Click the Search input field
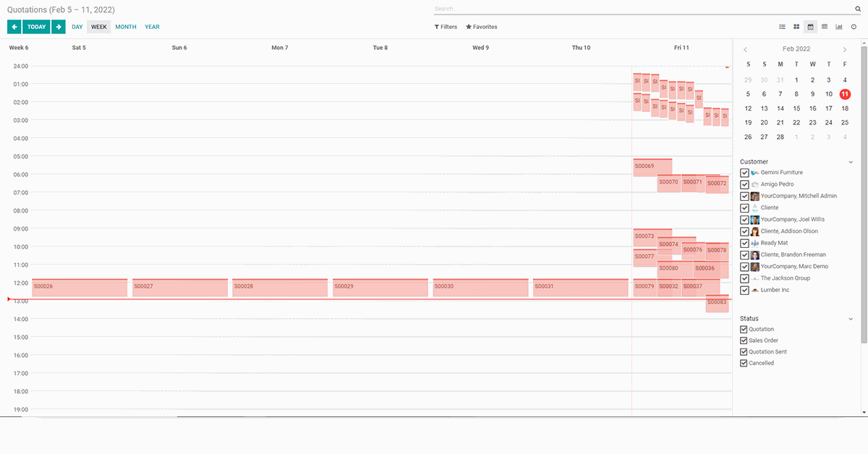This screenshot has height=454, width=868. [x=642, y=9]
